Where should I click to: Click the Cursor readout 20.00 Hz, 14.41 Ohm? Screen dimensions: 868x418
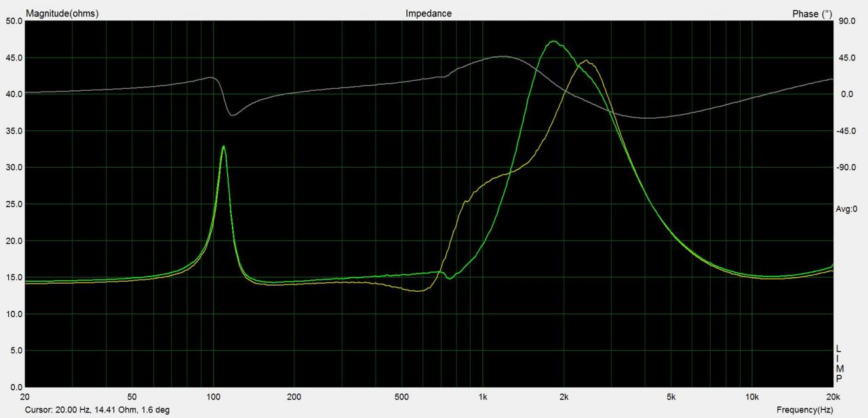(x=97, y=411)
